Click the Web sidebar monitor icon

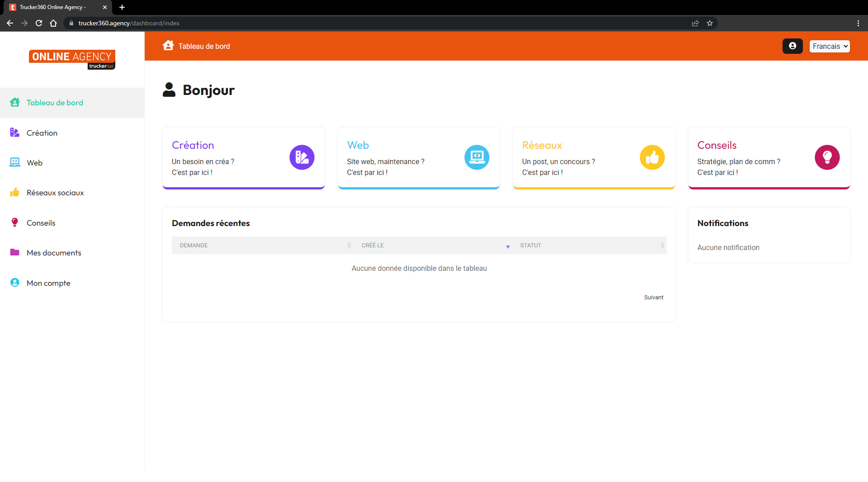[x=15, y=162]
